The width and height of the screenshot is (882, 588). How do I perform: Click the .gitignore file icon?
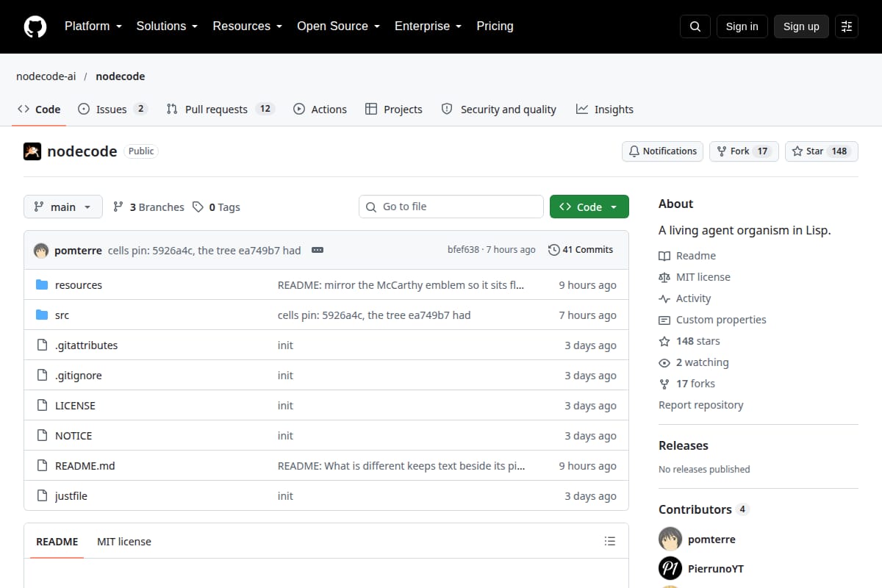click(x=42, y=376)
